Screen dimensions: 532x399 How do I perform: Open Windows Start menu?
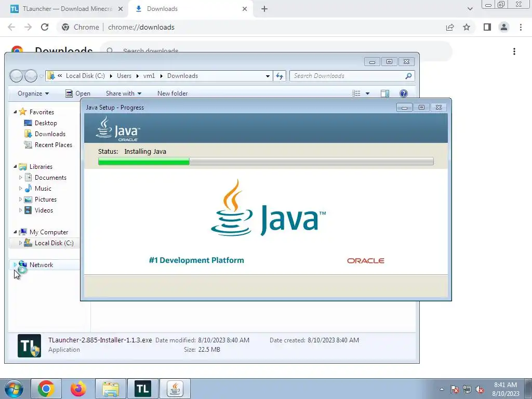click(x=14, y=389)
